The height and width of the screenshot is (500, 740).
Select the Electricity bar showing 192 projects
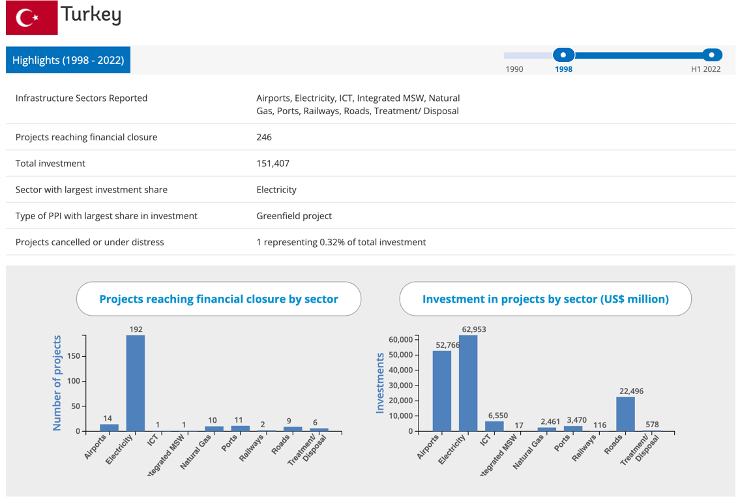click(x=135, y=382)
